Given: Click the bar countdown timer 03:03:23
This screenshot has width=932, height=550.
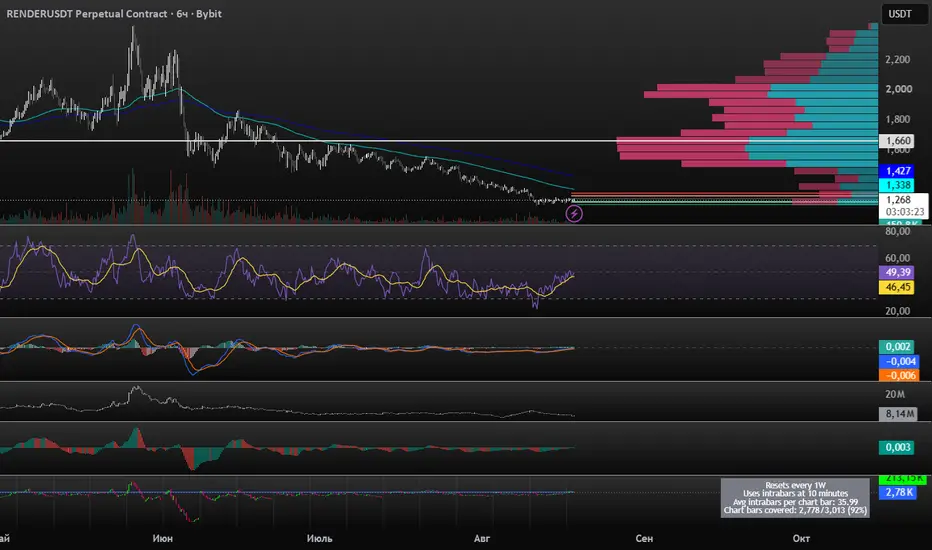Looking at the screenshot, I should (x=904, y=212).
